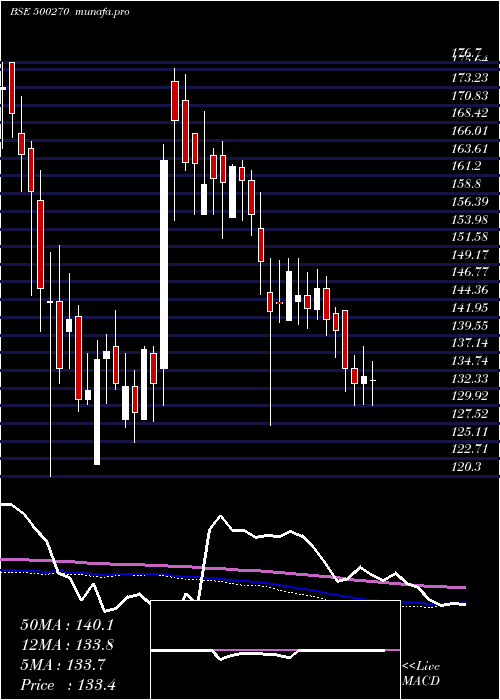Click the 50MA : 140.1 reading

click(x=67, y=625)
